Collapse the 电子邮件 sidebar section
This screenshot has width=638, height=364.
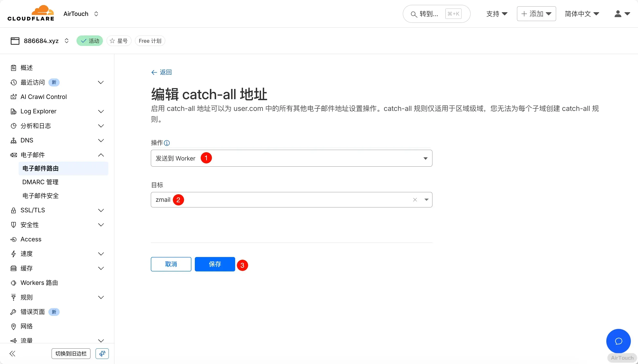[x=101, y=155]
